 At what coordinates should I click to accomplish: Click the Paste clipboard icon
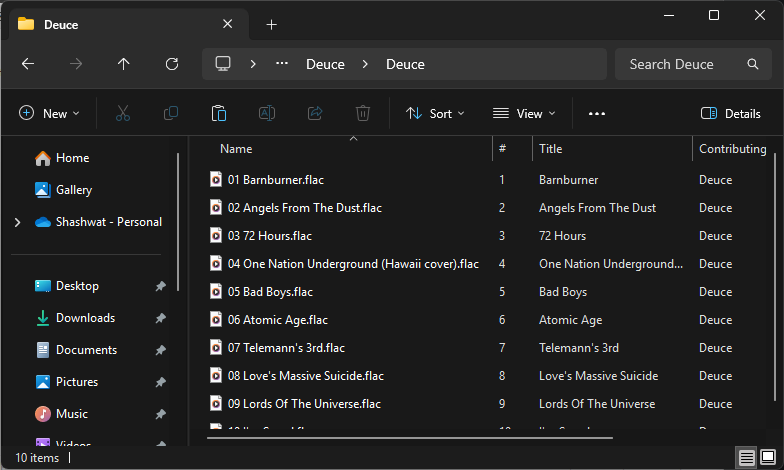(219, 114)
